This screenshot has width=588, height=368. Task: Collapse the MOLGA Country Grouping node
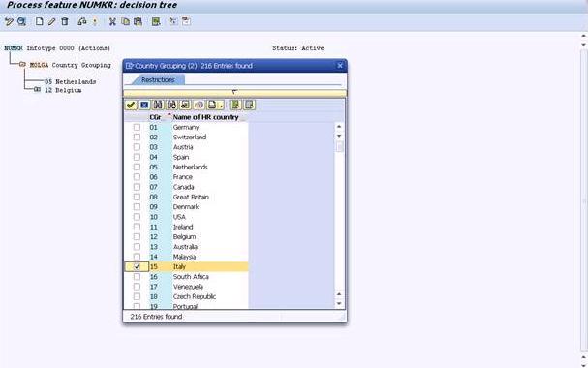tap(22, 65)
